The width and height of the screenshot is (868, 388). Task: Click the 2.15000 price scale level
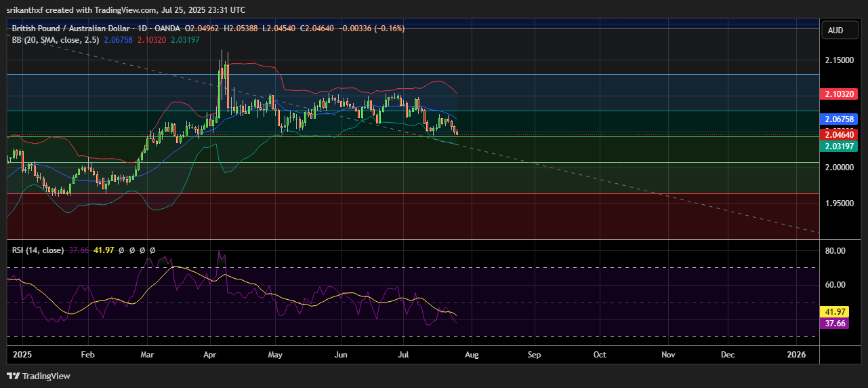[839, 60]
